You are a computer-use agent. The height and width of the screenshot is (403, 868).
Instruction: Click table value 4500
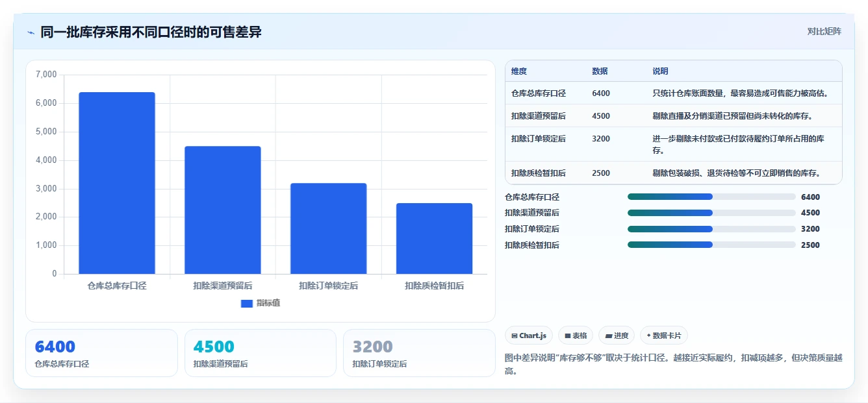click(x=601, y=116)
